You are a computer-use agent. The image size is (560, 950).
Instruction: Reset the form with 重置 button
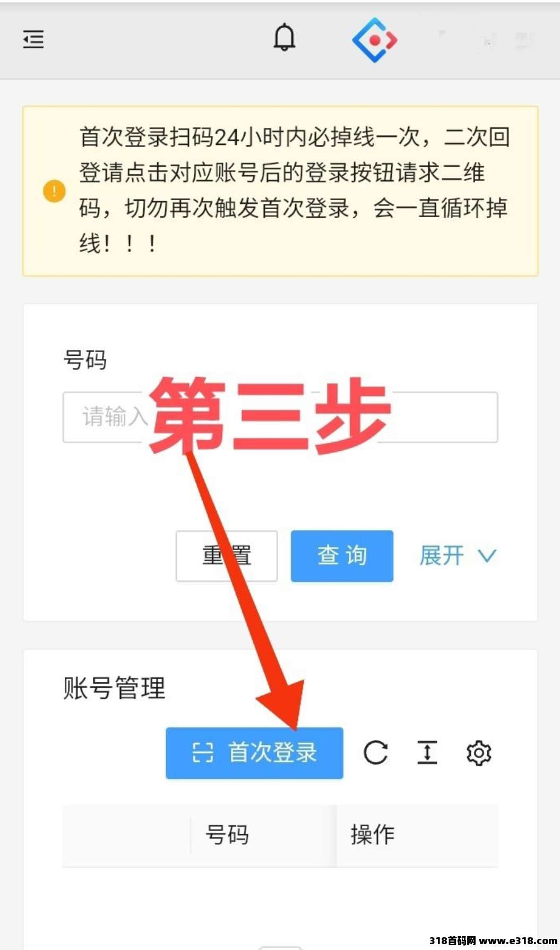point(227,556)
